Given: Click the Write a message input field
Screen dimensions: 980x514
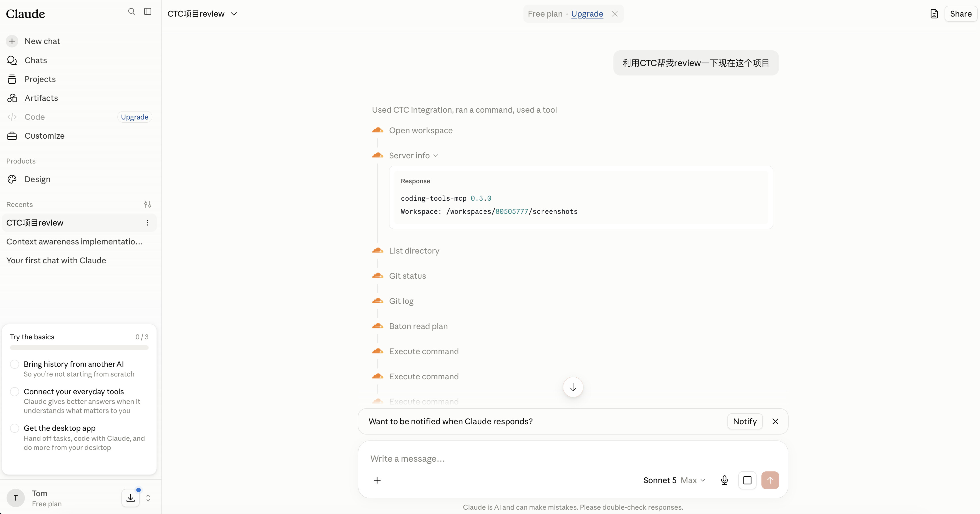Looking at the screenshot, I should 573,459.
